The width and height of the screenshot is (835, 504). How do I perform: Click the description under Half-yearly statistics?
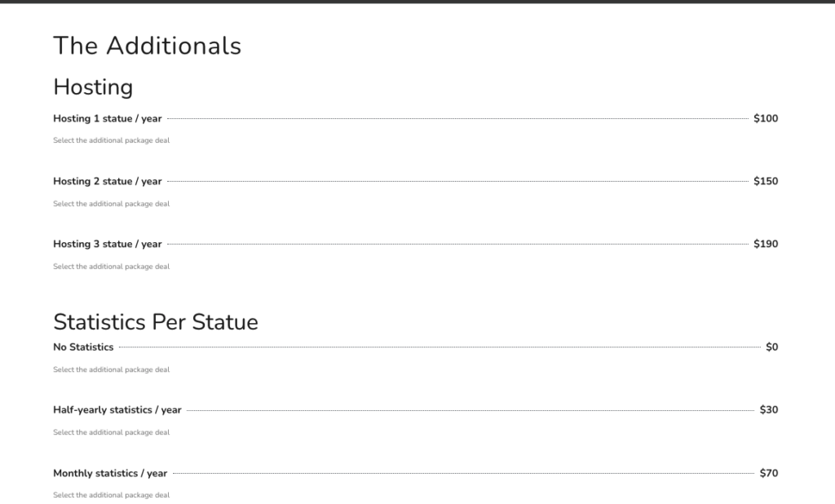pos(111,432)
